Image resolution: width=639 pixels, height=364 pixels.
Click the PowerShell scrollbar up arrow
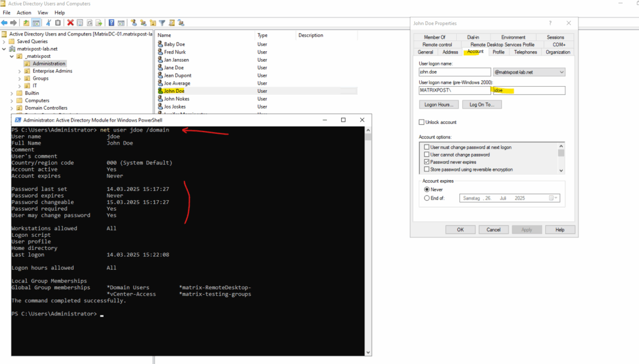tap(368, 130)
